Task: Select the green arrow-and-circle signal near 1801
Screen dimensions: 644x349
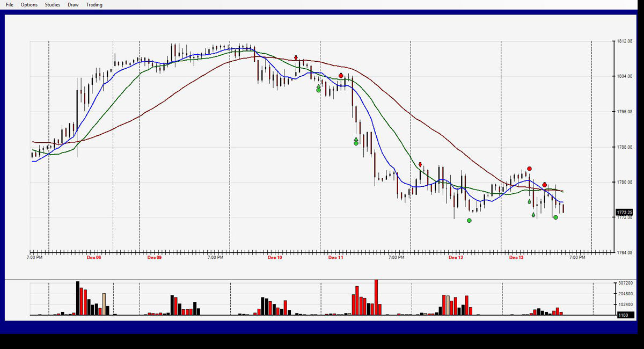Action: coord(318,88)
